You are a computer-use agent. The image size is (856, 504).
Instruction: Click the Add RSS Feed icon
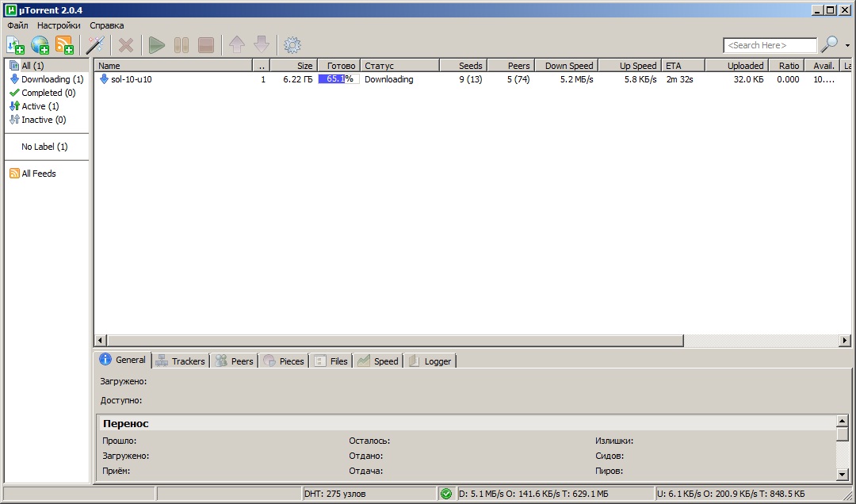64,45
